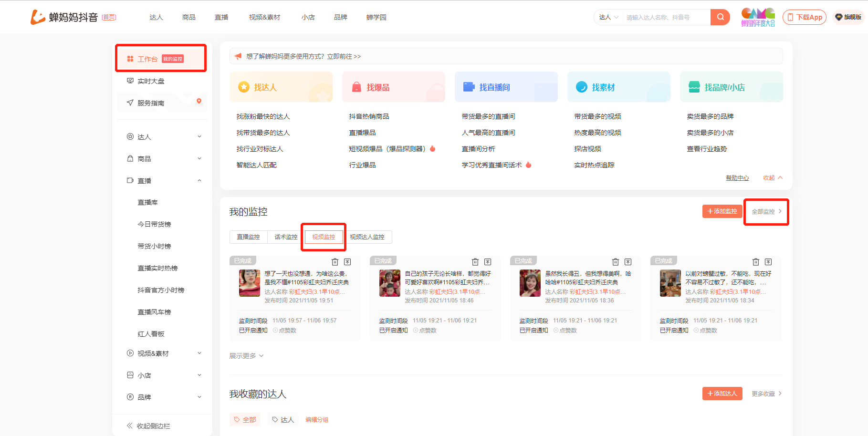Delete the monitor card starting 想了一天也没想通
868x436 pixels.
pyautogui.click(x=335, y=262)
